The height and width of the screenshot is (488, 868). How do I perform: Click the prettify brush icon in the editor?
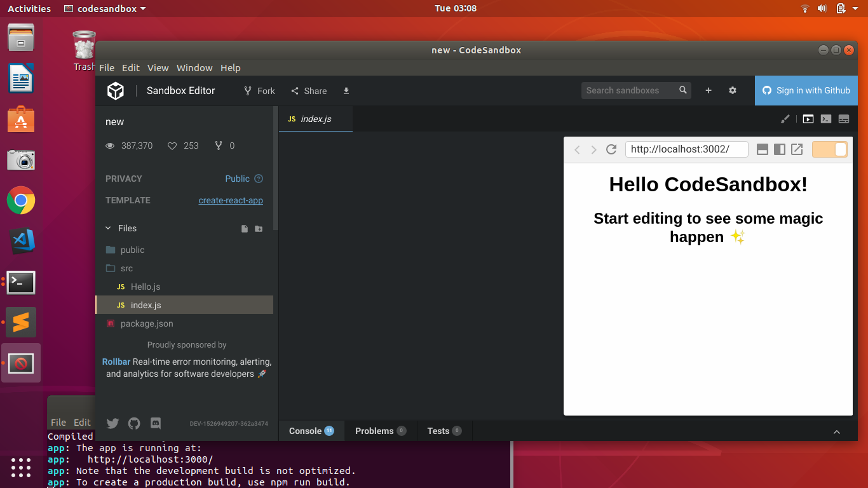point(785,119)
